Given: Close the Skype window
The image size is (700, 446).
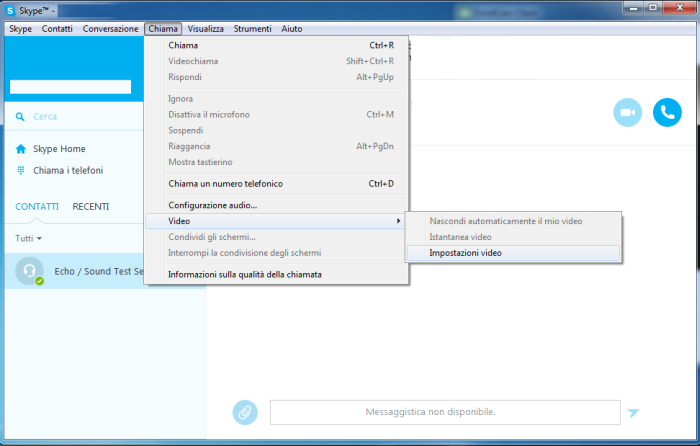Looking at the screenshot, I should (680, 8).
